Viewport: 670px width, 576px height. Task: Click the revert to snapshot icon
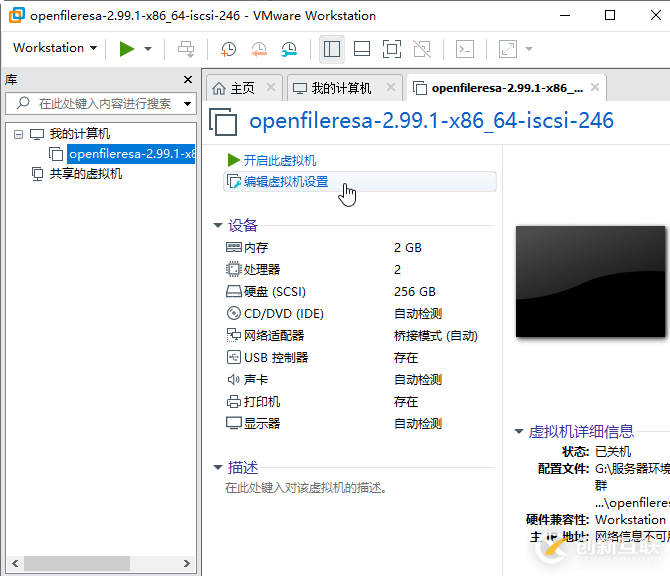(x=259, y=48)
